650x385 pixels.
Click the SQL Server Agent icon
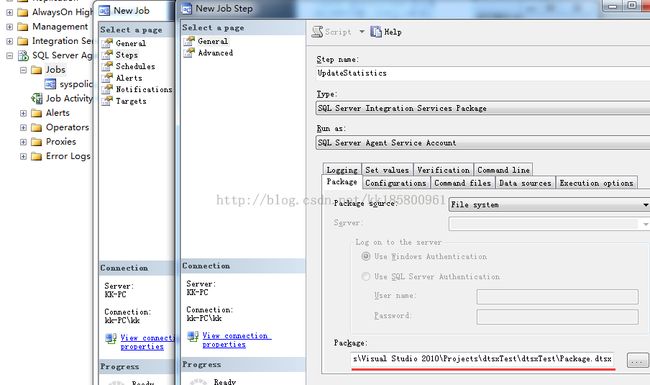23,56
